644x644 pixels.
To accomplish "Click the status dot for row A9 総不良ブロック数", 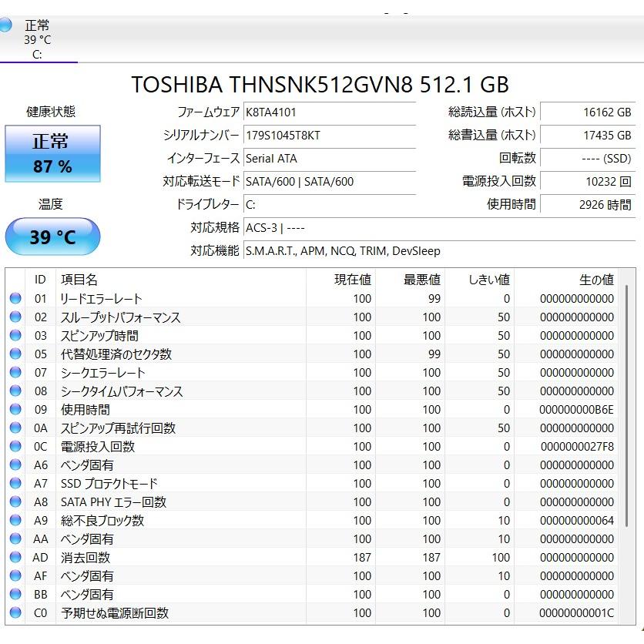I will (15, 520).
